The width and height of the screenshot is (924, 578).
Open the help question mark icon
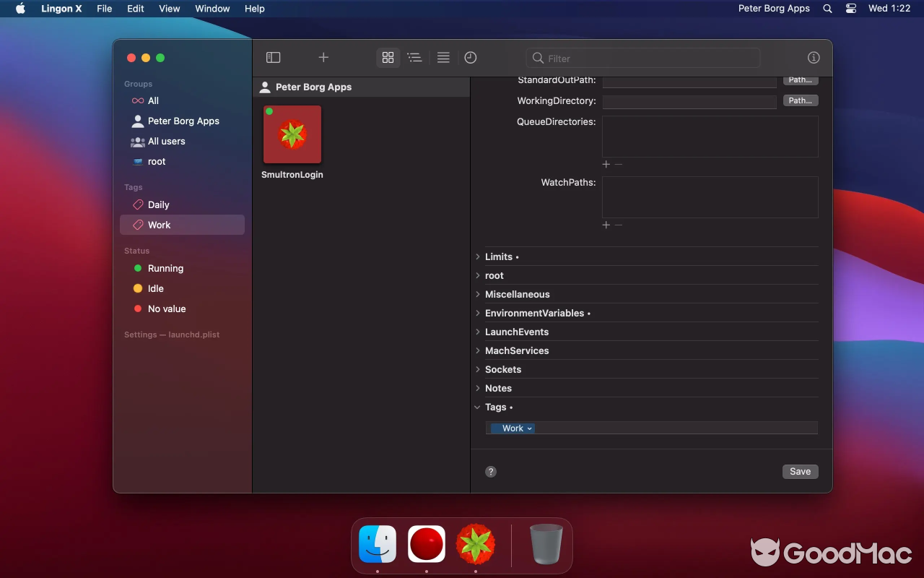pyautogui.click(x=491, y=471)
